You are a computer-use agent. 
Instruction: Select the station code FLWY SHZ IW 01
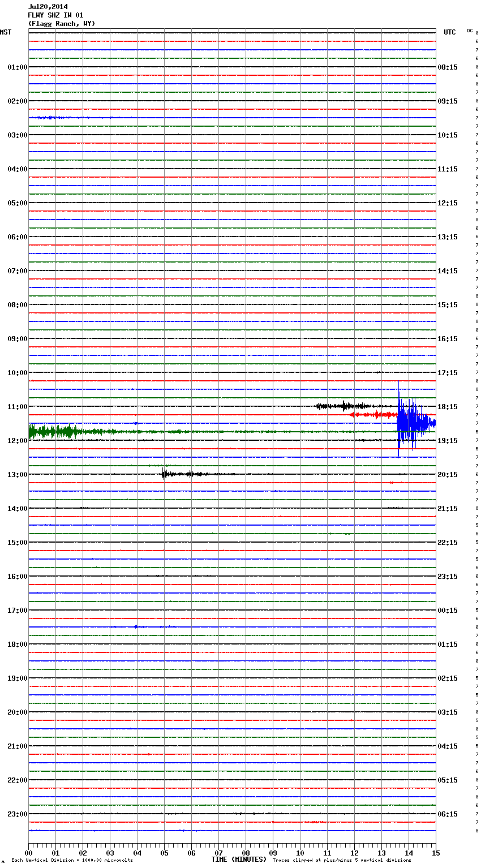point(55,15)
